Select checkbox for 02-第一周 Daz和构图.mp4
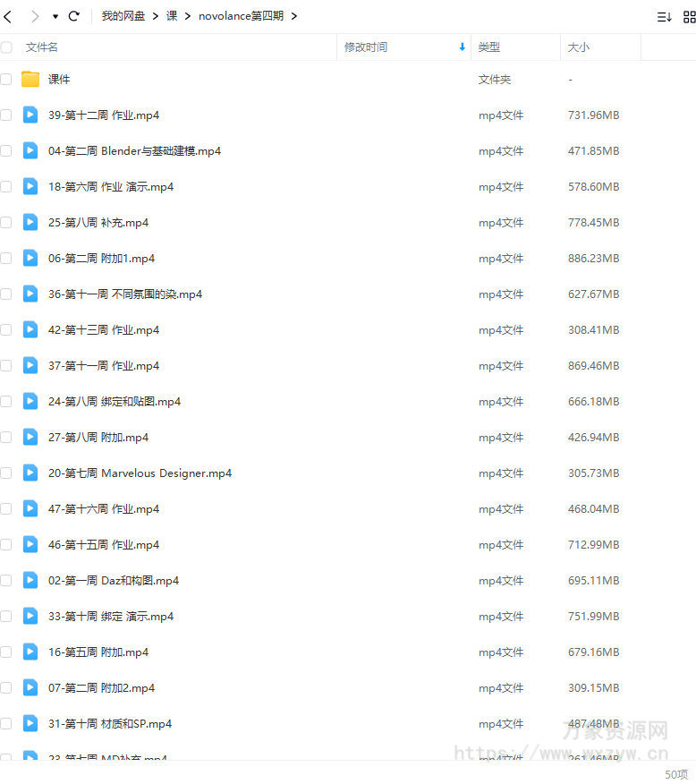The height and width of the screenshot is (784, 696). point(6,580)
